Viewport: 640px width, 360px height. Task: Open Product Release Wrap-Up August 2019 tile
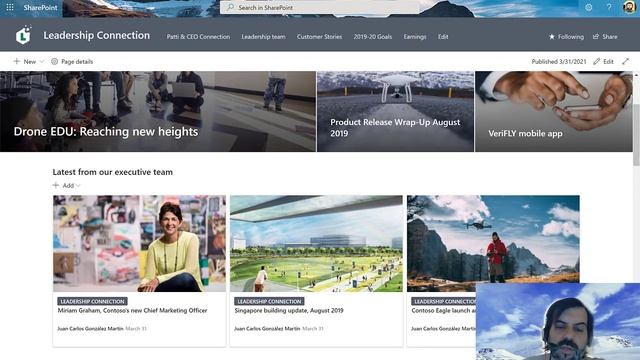396,111
